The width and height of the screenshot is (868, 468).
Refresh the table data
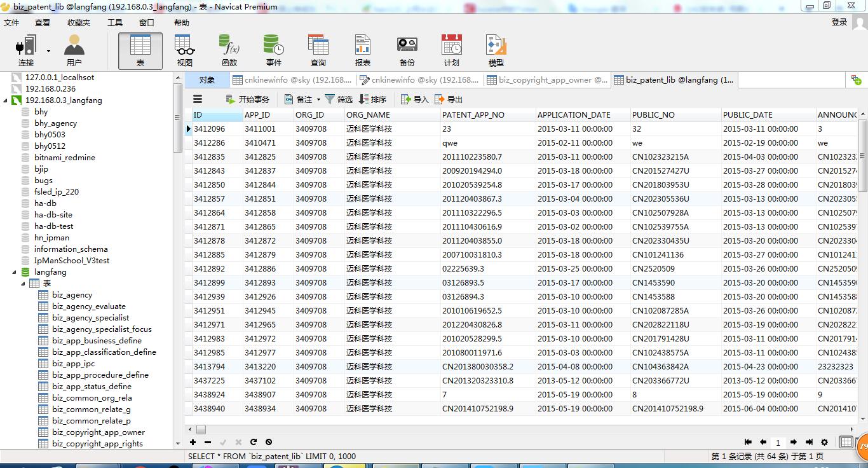254,442
